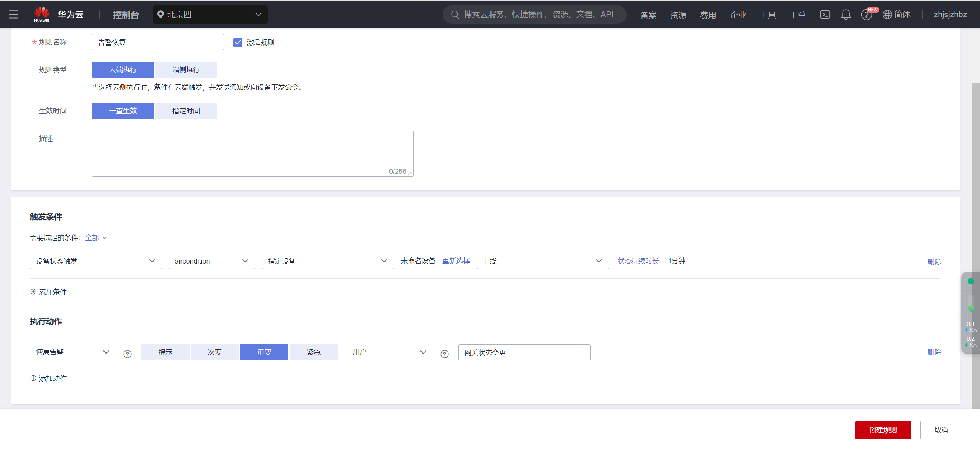Click help icon beside 用户 dropdown
Screen dimensions: 980x455
pos(444,354)
